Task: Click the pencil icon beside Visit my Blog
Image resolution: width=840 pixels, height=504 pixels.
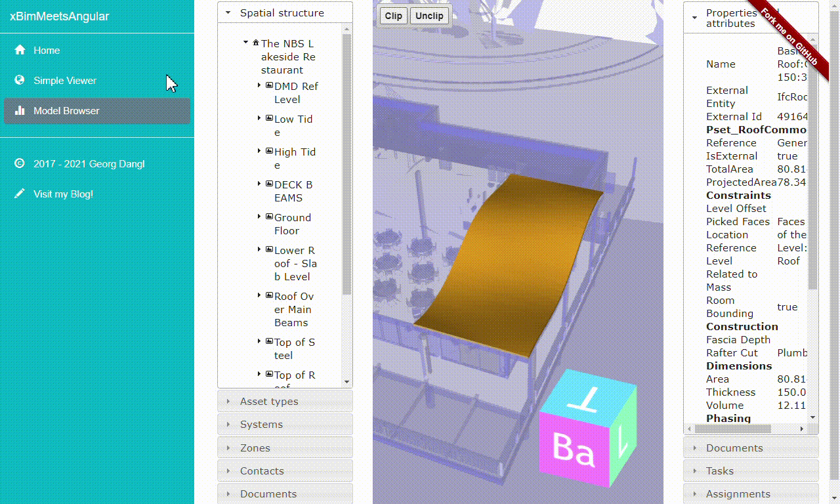Action: [x=20, y=194]
